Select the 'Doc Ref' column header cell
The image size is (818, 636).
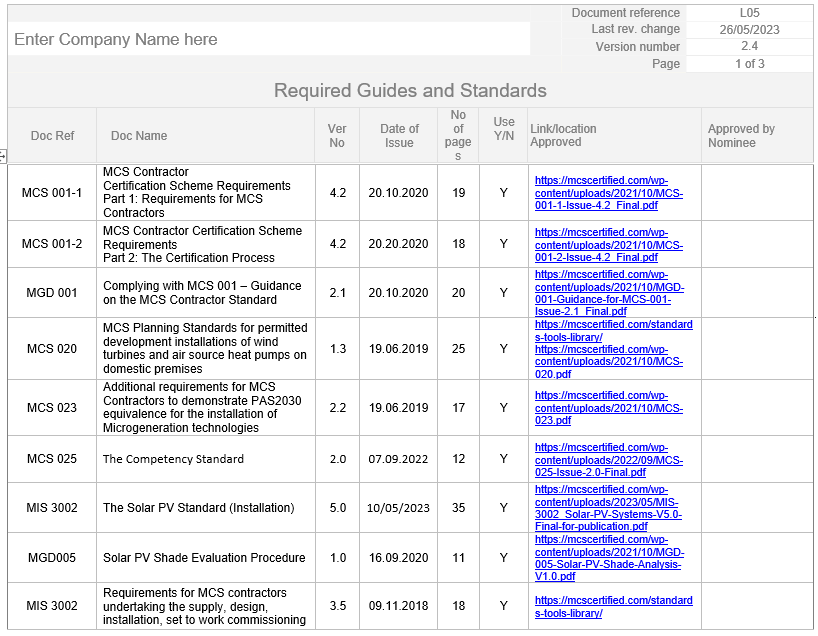click(52, 136)
